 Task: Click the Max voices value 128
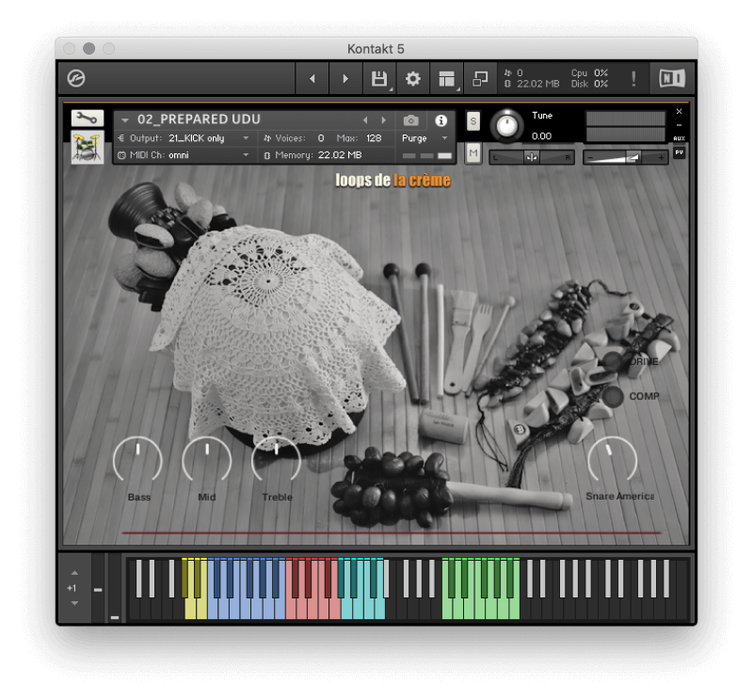[374, 138]
